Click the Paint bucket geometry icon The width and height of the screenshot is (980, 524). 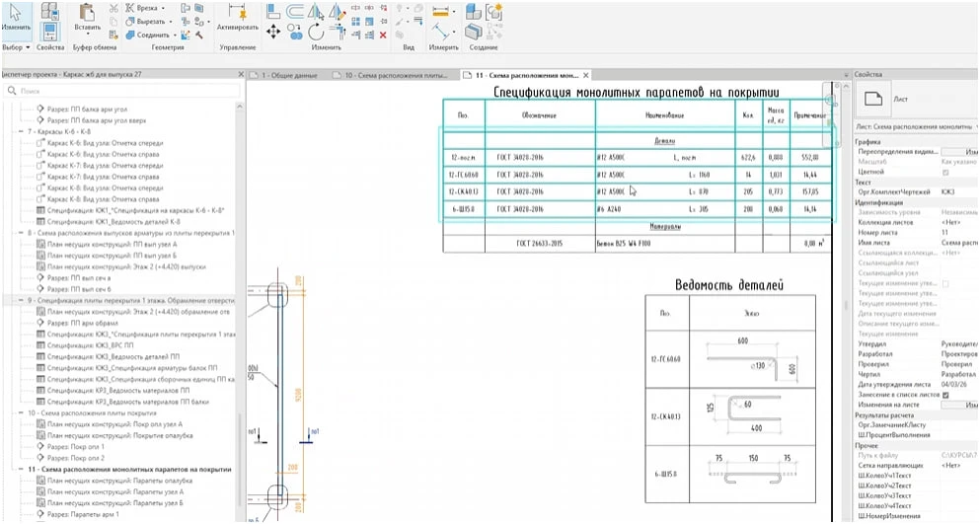[x=199, y=22]
